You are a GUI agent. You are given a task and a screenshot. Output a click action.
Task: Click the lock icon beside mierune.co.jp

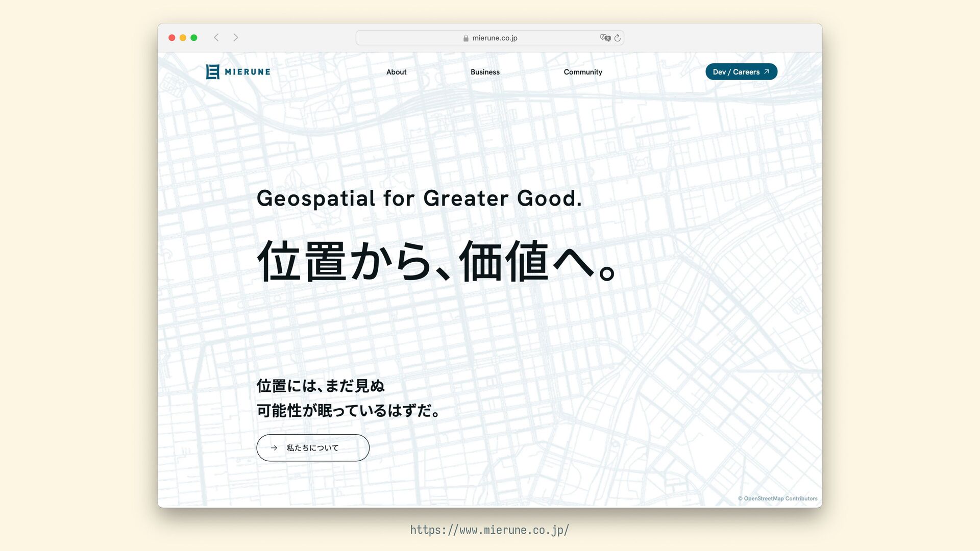465,38
